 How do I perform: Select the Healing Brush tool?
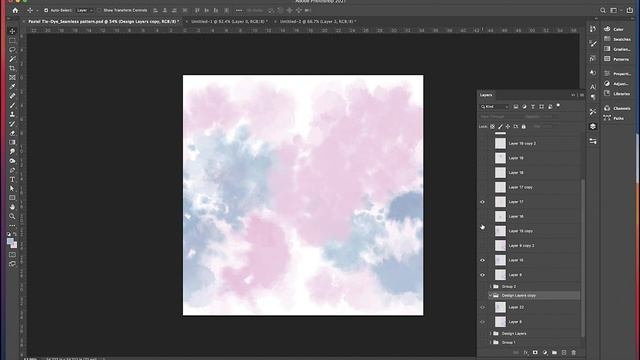click(12, 96)
